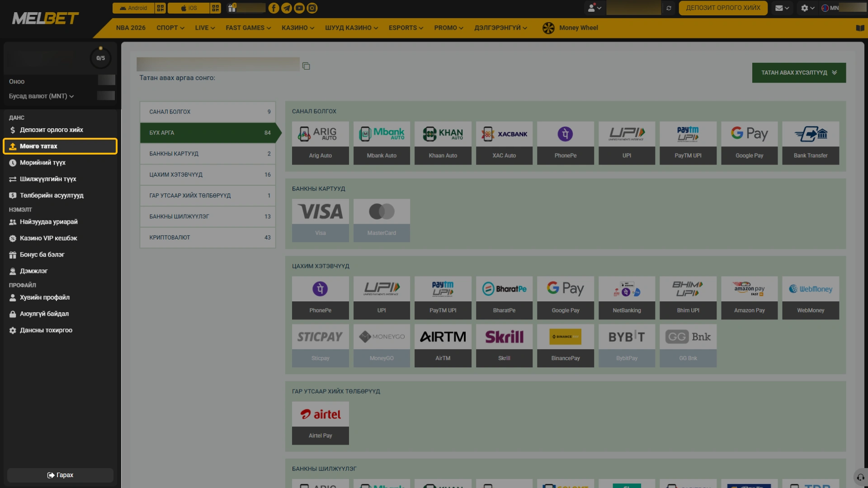Choose the Amazon Pay e-wallet
The height and width of the screenshot is (488, 868).
pyautogui.click(x=750, y=298)
